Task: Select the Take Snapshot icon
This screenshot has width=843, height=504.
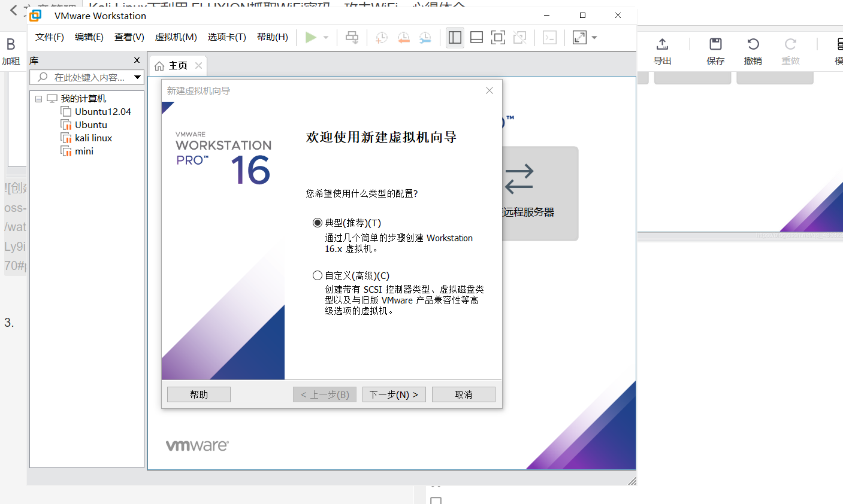Action: point(381,37)
